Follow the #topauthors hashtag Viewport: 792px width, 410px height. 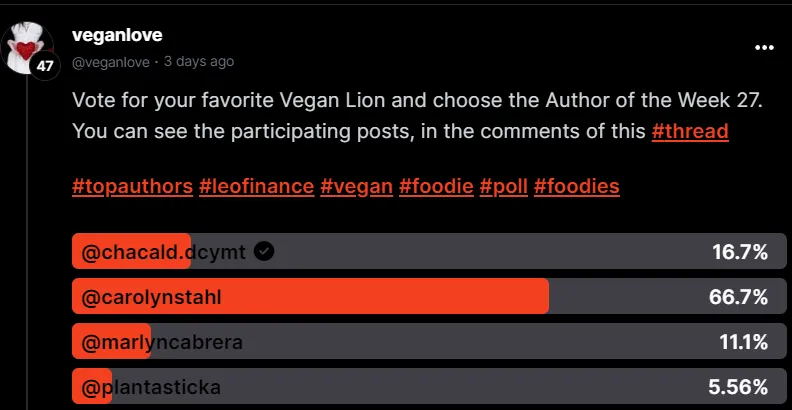coord(131,186)
